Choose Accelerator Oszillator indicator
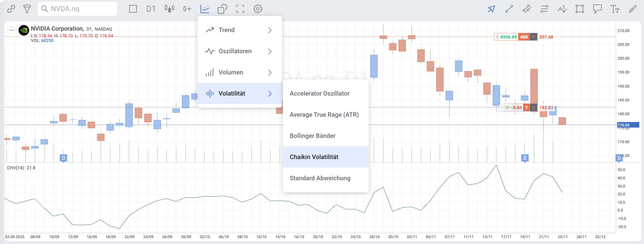The image size is (644, 244). [326, 93]
